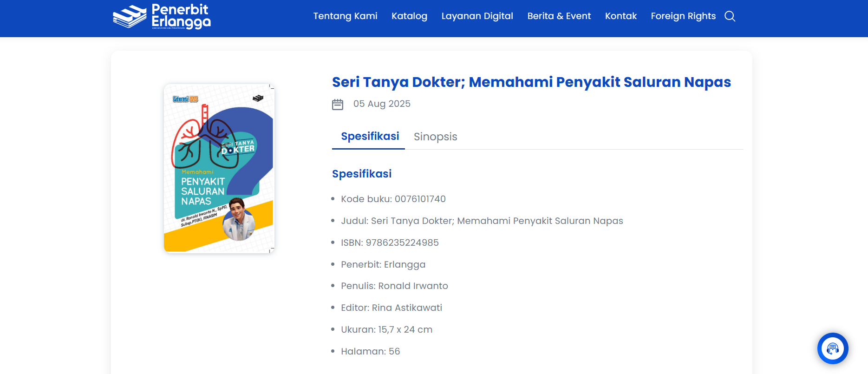Visit the Foreign Rights link
The image size is (868, 374).
click(x=683, y=16)
